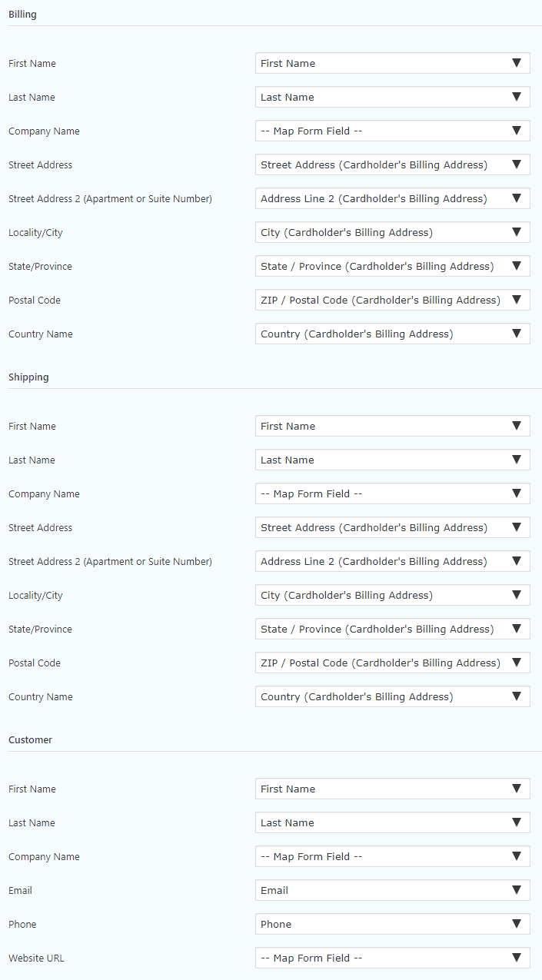Viewport: 542px width, 980px height.
Task: Open the Customer Email mapping dropdown
Action: 392,890
